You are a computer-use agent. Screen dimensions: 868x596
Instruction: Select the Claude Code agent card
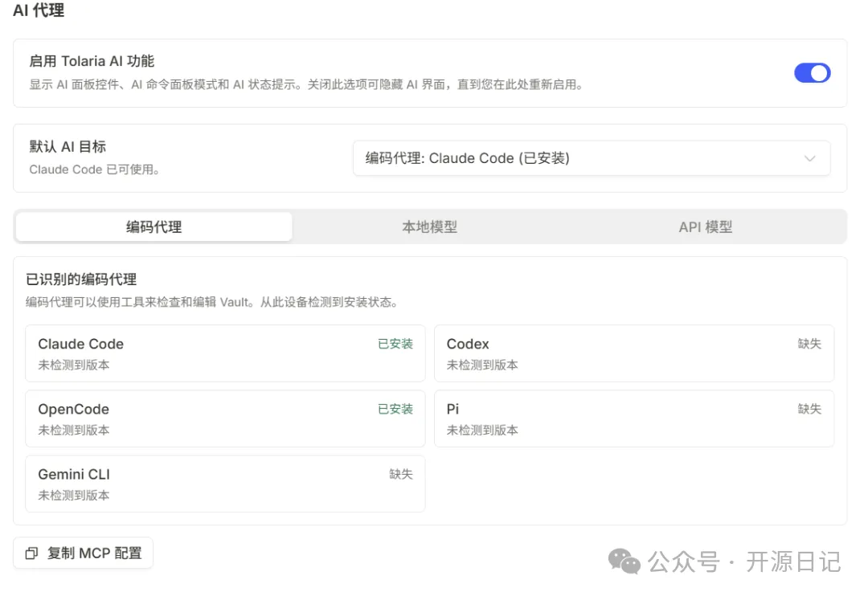[225, 353]
